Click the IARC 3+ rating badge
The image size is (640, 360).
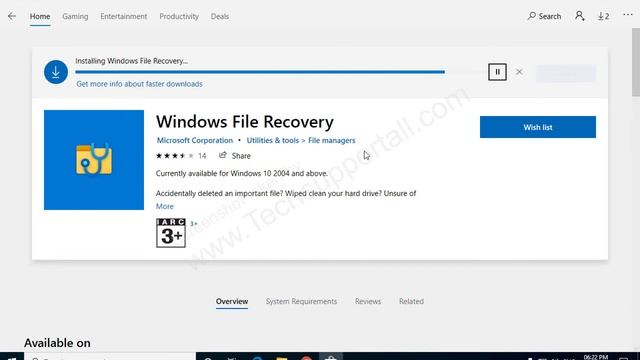point(171,233)
